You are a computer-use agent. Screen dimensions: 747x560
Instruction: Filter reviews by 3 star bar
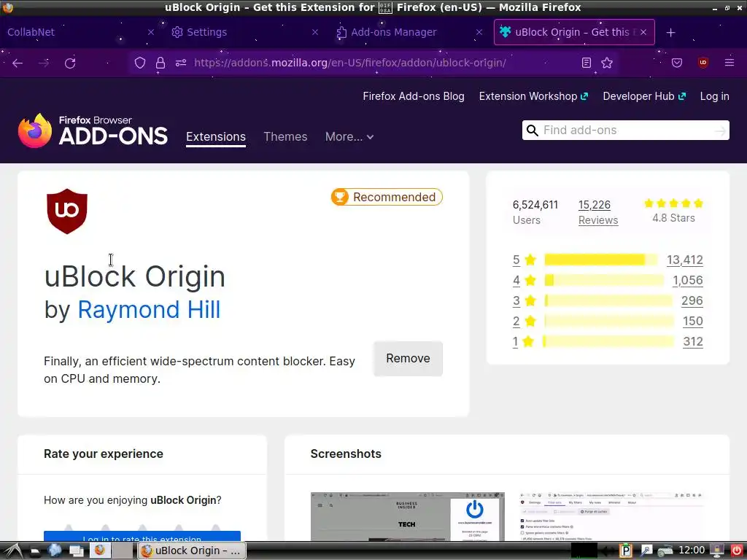[608, 300]
